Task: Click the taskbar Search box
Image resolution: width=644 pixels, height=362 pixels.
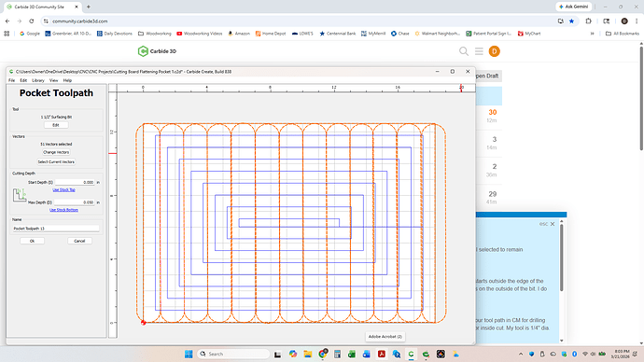Action: 233,354
